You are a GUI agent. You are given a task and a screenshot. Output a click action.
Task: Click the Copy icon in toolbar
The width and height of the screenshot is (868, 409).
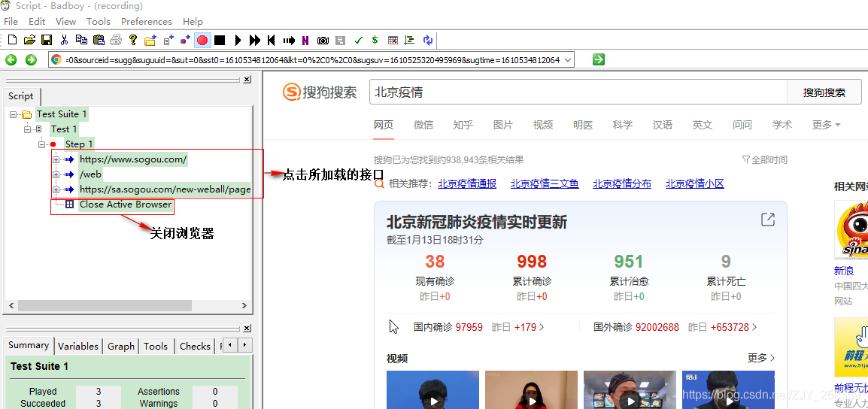click(x=81, y=40)
